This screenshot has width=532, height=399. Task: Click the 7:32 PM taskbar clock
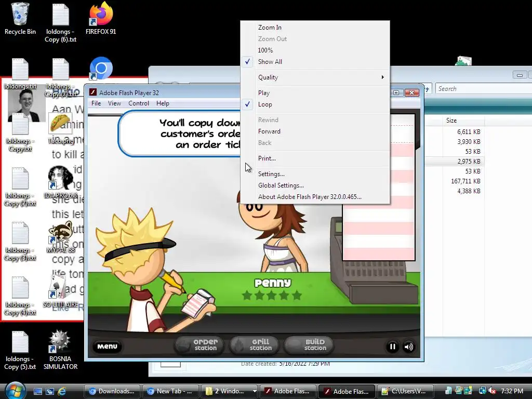coord(512,391)
